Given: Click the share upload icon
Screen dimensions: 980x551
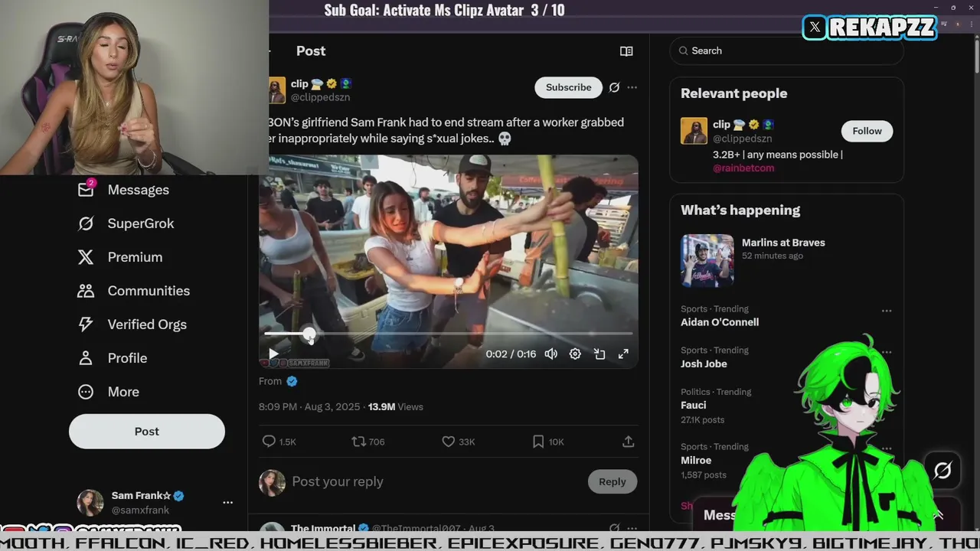Looking at the screenshot, I should pos(628,442).
